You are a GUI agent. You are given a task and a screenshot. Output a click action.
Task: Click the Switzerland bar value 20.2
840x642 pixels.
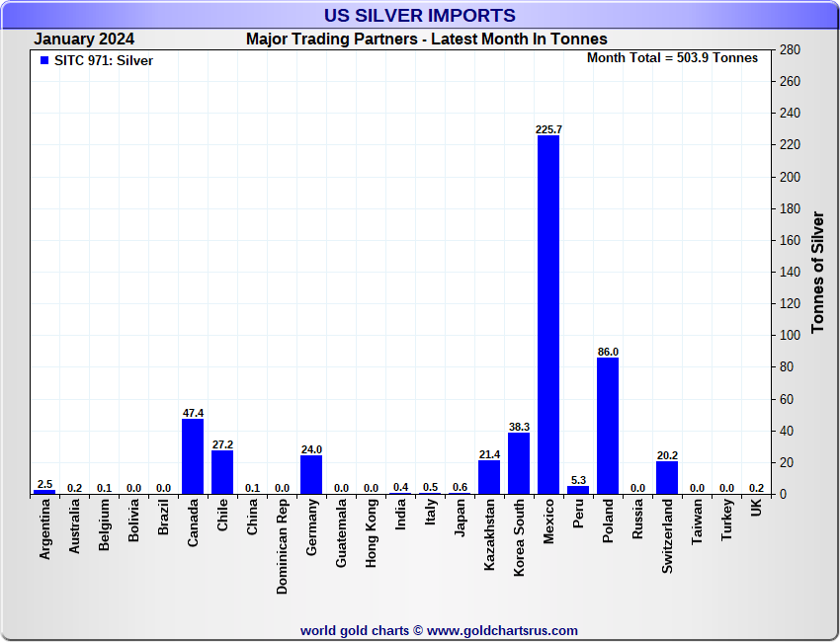[667, 455]
